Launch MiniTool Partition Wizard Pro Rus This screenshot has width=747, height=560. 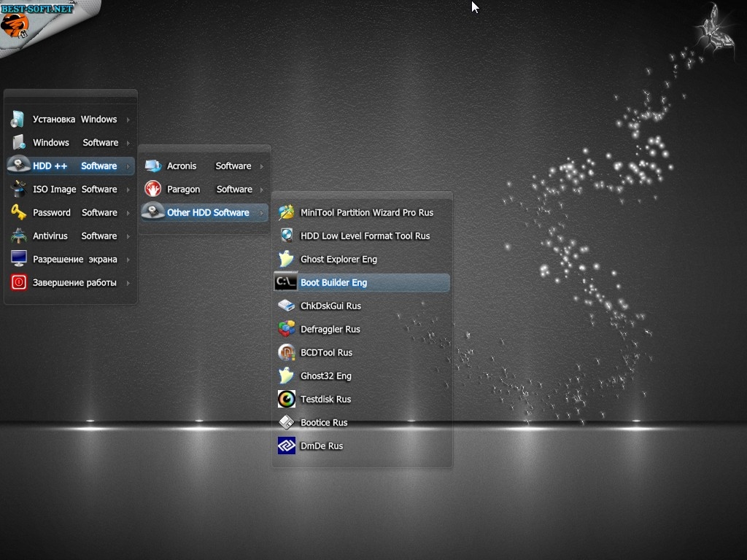tap(362, 212)
